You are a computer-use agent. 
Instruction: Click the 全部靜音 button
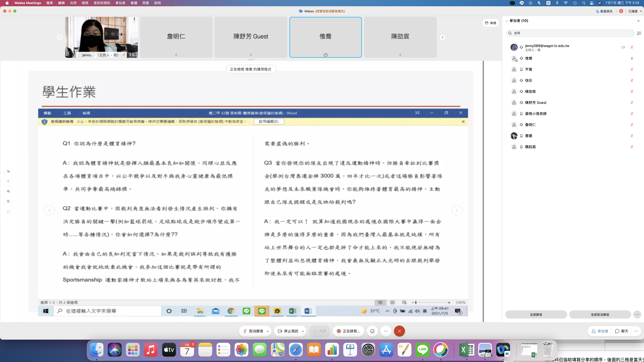click(536, 314)
